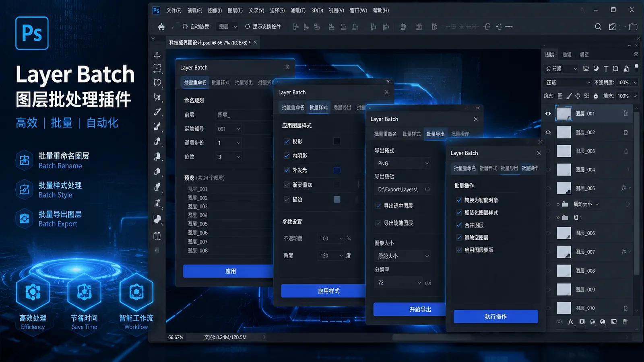
Task: Click the lock position cross-arrow icon
Action: [x=578, y=96]
